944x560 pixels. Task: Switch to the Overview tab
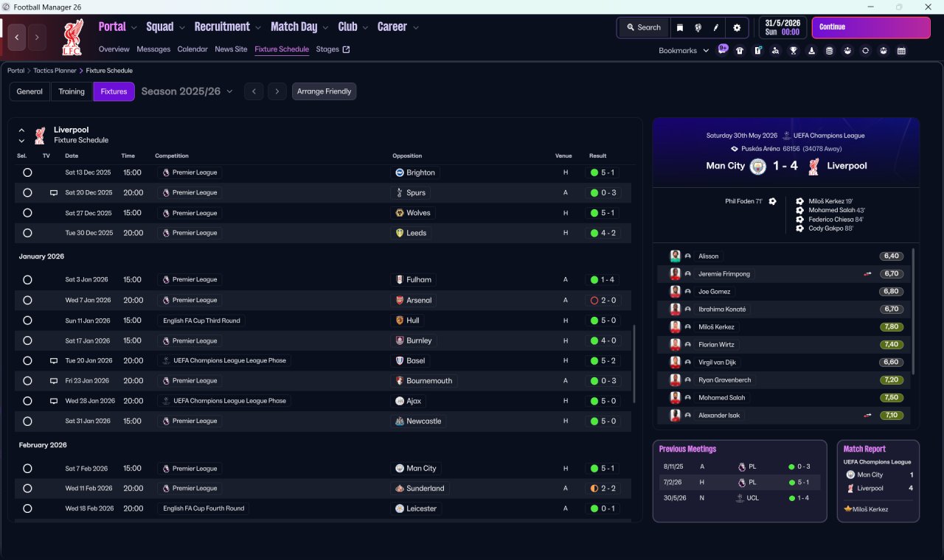tap(114, 49)
